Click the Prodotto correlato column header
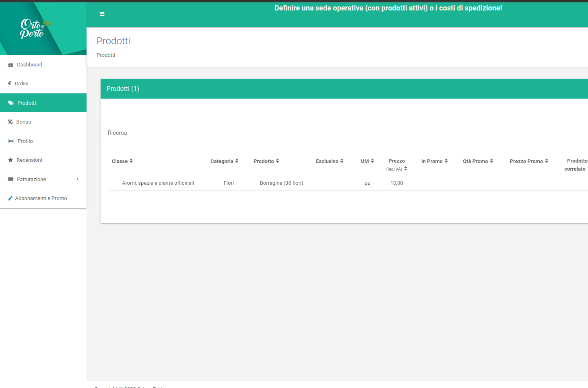Screen dimensions: 588x388 (576, 165)
